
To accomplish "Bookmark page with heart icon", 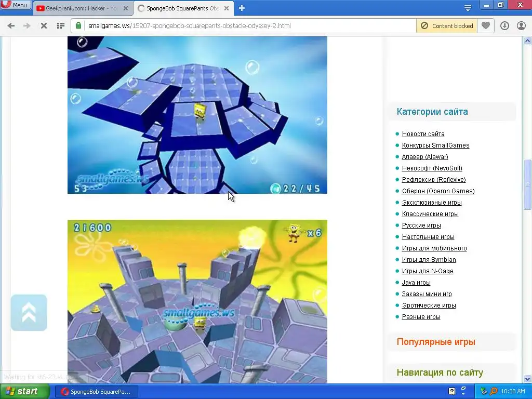I will pyautogui.click(x=486, y=25).
